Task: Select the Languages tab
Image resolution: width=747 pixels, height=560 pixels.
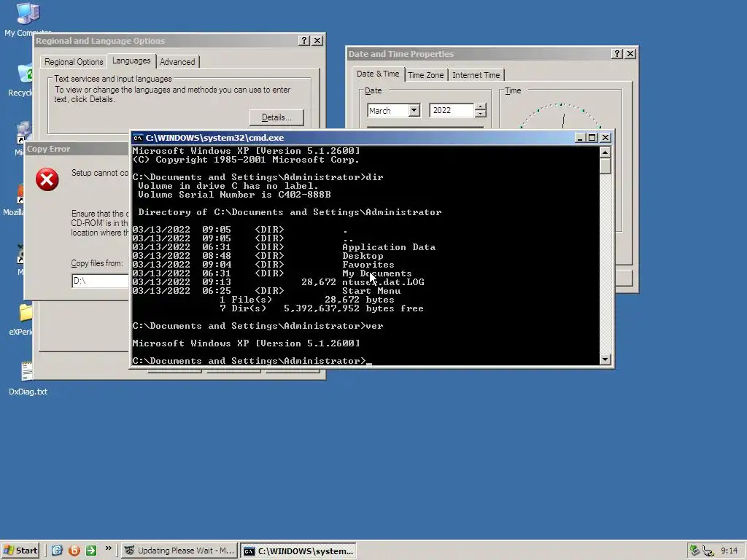Action: click(131, 61)
